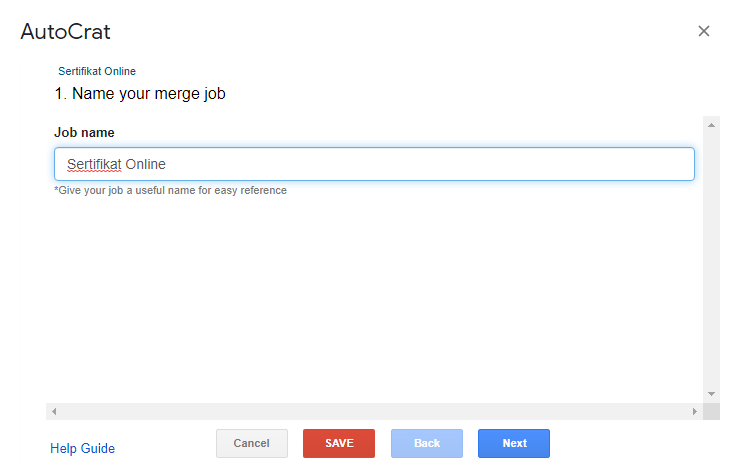732x468 pixels.
Task: Click the 'Job name' field label
Action: pos(84,133)
